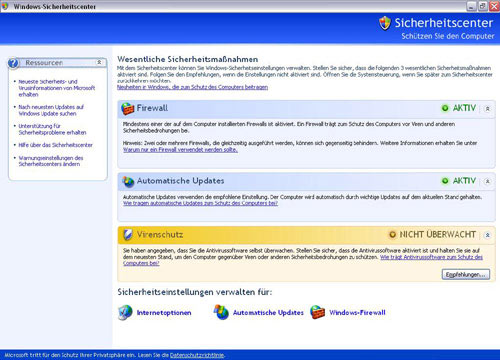
Task: Open the Windows-Firewall icon at bottom
Action: point(317,312)
